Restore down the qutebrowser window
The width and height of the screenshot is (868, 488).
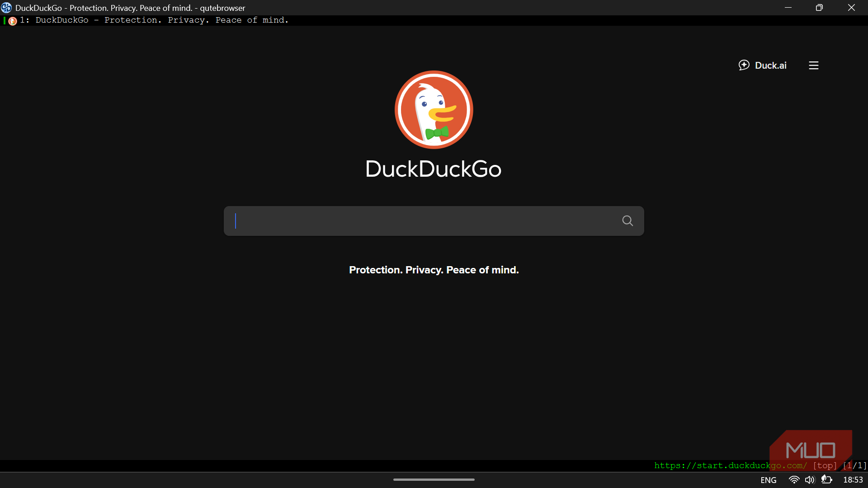point(819,8)
